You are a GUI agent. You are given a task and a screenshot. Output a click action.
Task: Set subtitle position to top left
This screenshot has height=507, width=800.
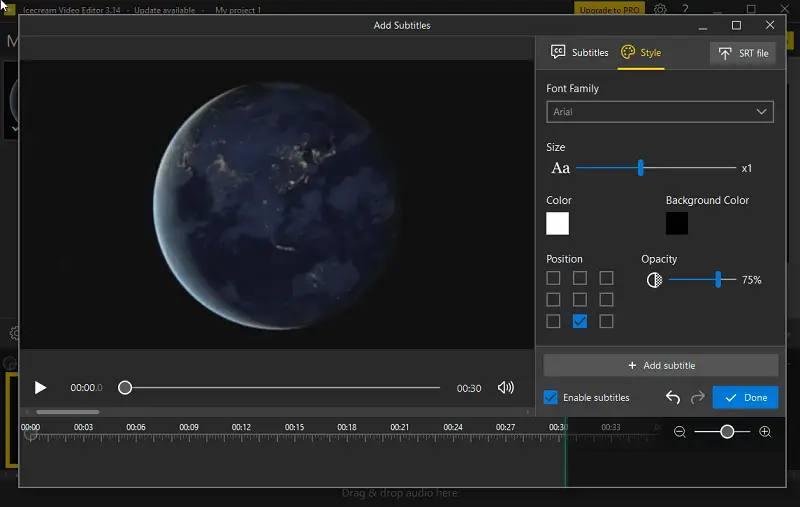point(553,278)
